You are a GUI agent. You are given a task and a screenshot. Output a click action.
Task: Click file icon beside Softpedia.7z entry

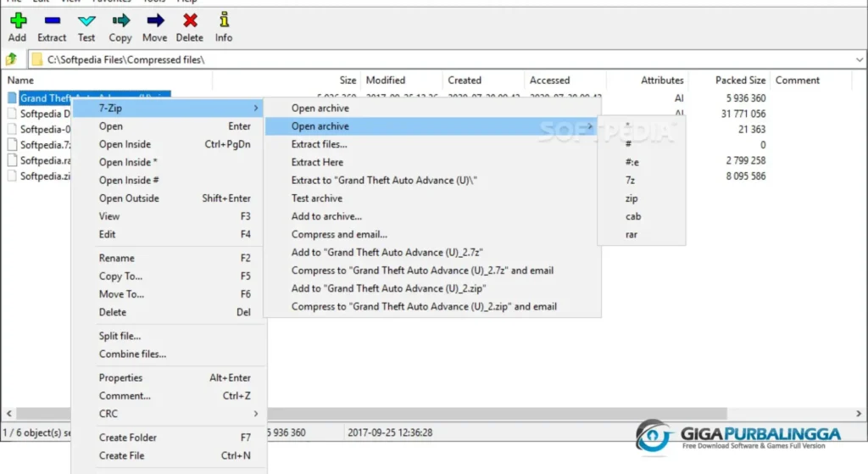tap(12, 145)
